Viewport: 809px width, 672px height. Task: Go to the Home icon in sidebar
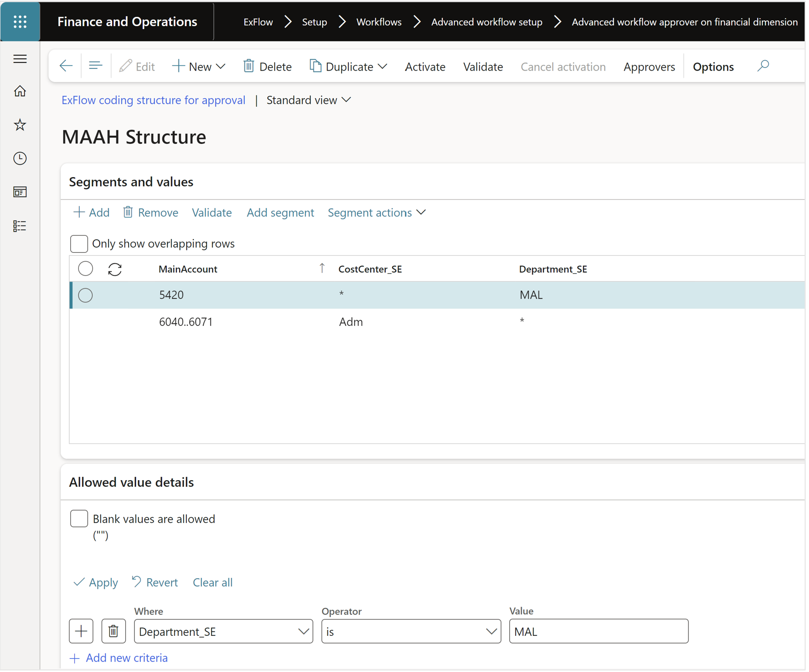pyautogui.click(x=20, y=91)
